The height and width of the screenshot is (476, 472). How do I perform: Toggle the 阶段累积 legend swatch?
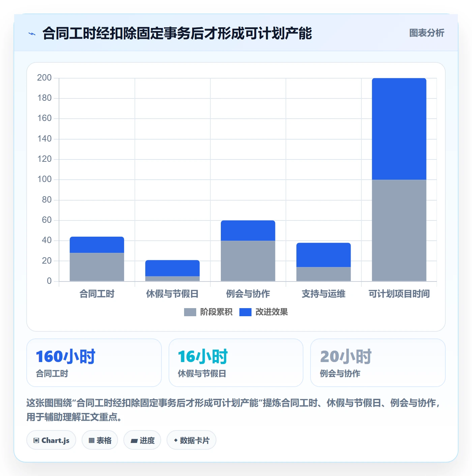(190, 312)
